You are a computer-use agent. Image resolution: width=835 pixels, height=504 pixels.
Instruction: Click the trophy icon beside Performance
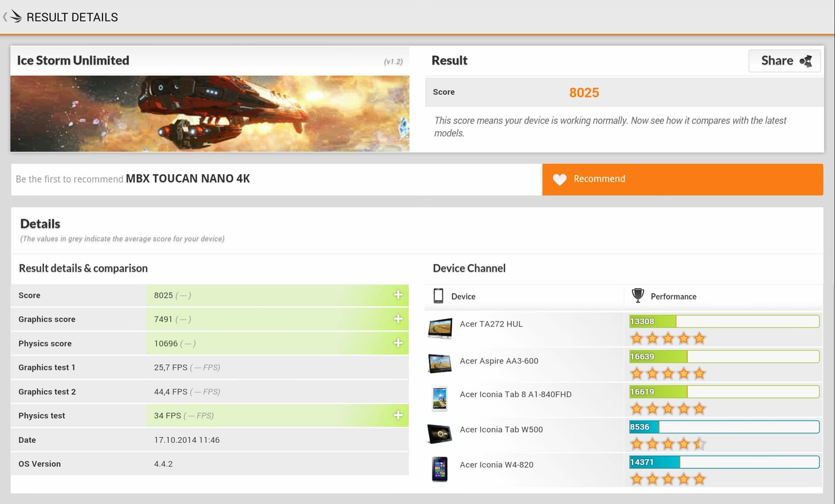[638, 296]
